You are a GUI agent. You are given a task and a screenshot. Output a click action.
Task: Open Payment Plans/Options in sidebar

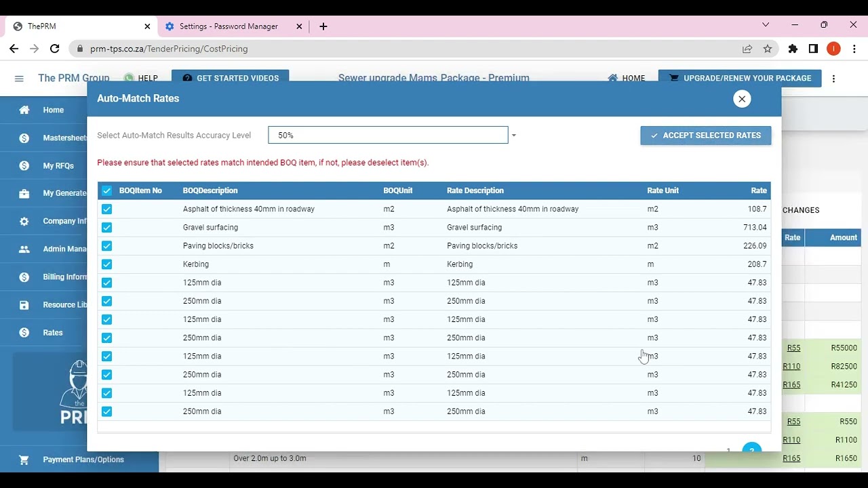tap(83, 460)
